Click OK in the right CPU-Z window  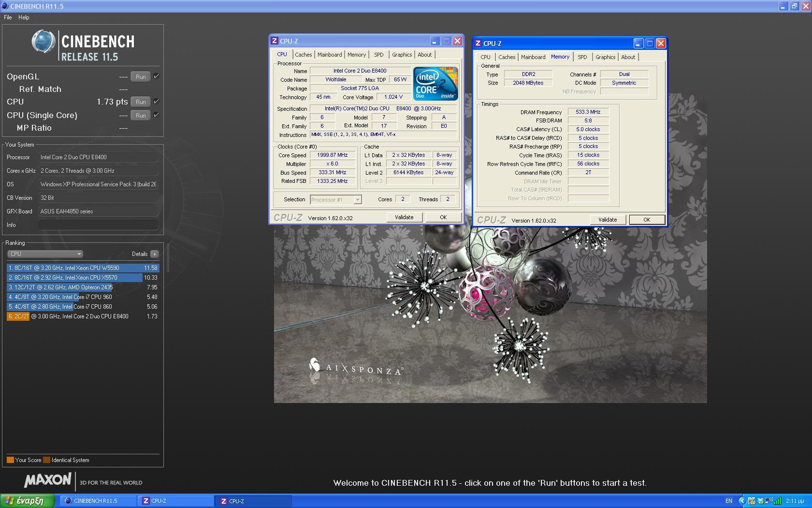pos(647,220)
